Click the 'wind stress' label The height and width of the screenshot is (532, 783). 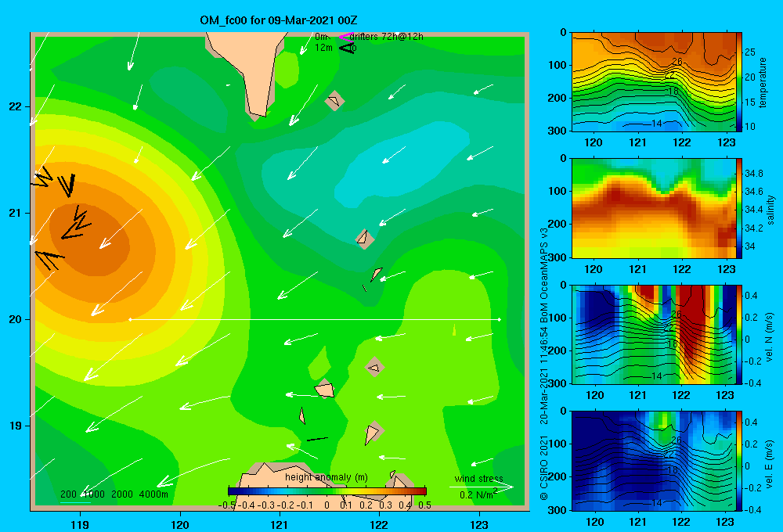(x=478, y=478)
